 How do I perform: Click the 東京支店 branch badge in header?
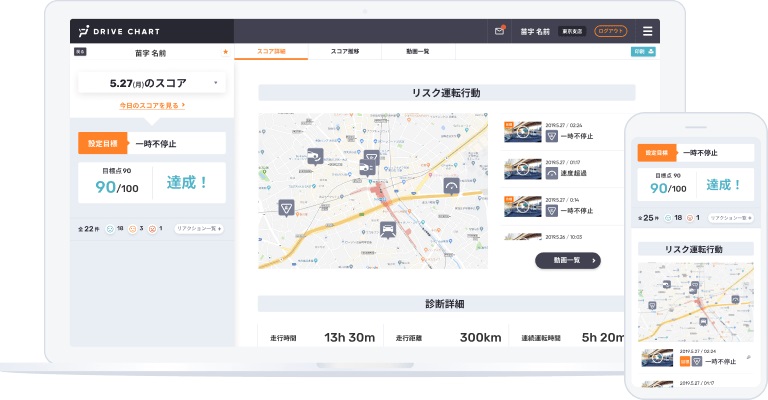(572, 31)
